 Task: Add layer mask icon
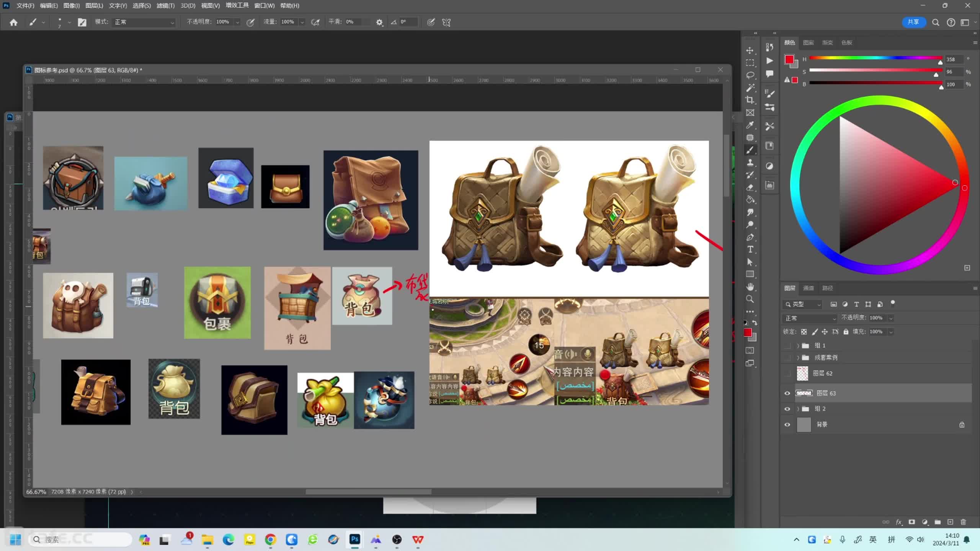click(x=912, y=522)
